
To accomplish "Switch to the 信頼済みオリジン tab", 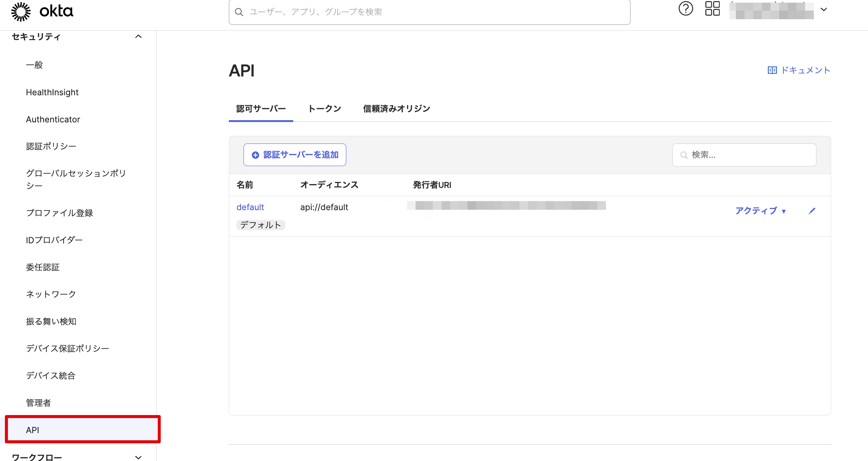I will tap(396, 109).
